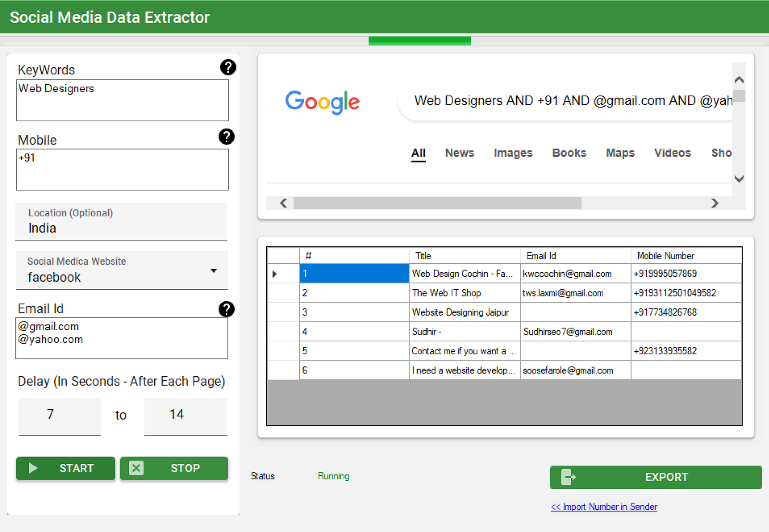Viewport: 769px width, 532px height.
Task: Click the export icon on the EXPORT button
Action: pos(569,477)
